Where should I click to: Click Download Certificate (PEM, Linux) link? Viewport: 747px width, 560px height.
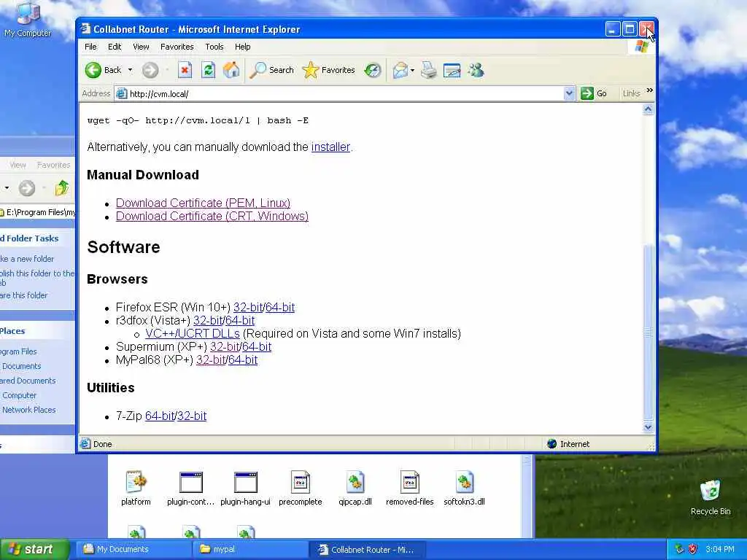[x=203, y=203]
